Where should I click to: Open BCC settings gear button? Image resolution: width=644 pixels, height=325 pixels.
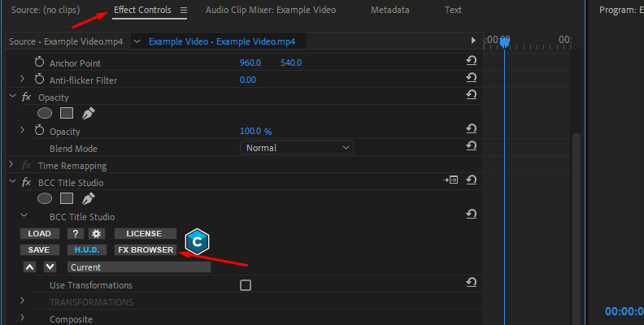tap(95, 234)
